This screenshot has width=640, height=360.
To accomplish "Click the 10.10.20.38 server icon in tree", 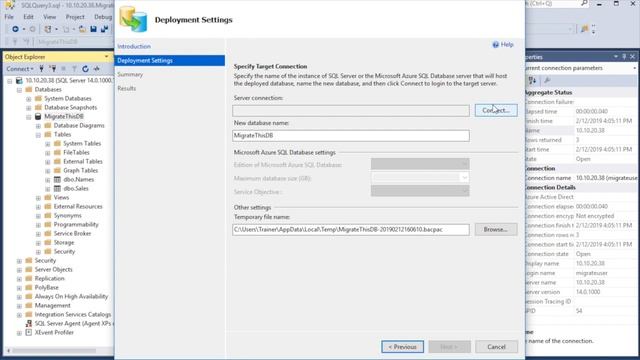I will point(19,80).
